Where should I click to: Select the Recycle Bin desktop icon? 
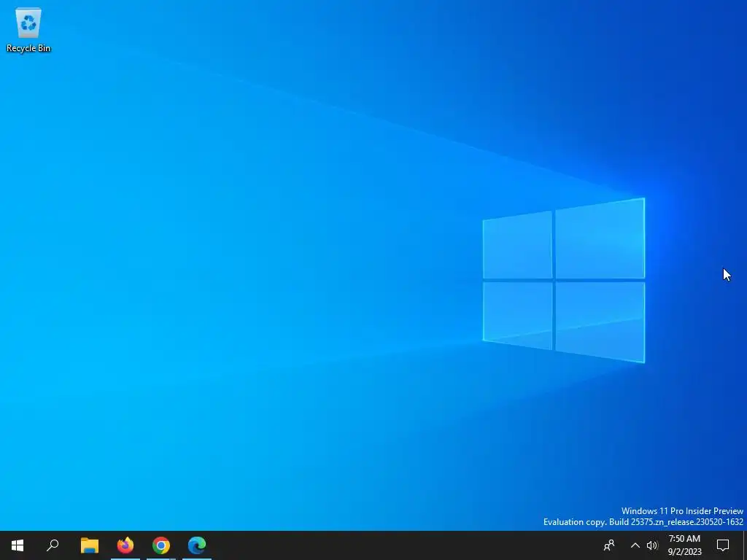point(28,29)
